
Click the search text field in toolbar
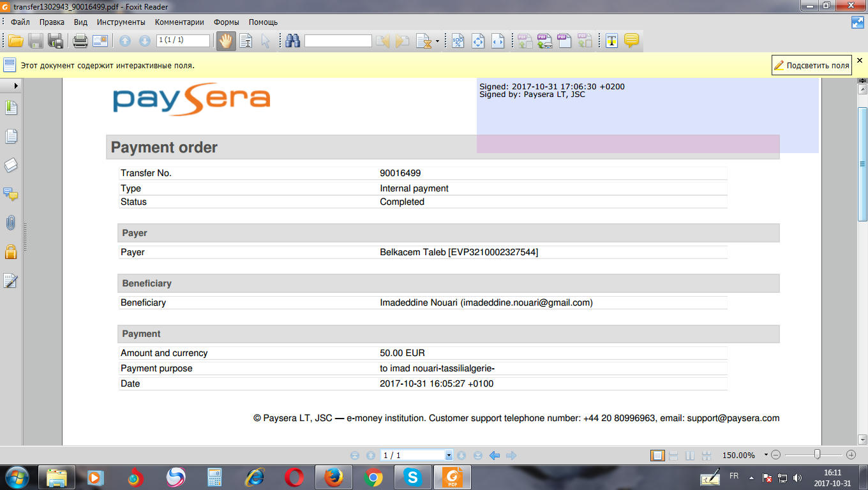338,41
